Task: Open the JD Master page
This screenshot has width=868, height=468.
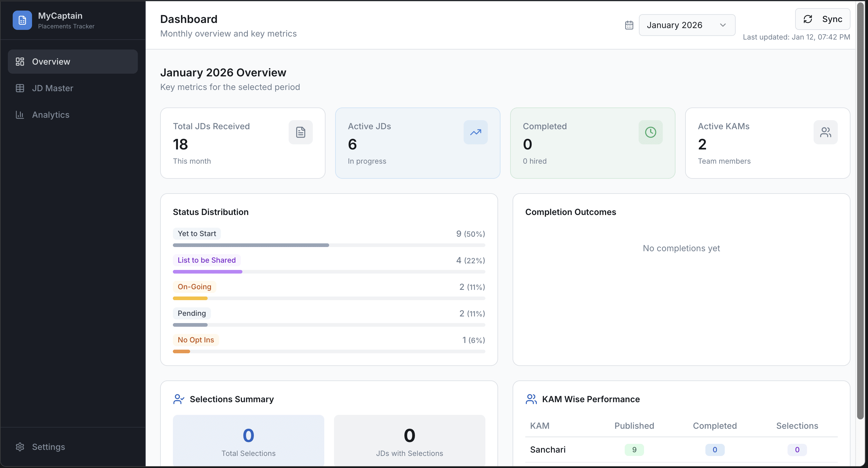Action: click(53, 88)
